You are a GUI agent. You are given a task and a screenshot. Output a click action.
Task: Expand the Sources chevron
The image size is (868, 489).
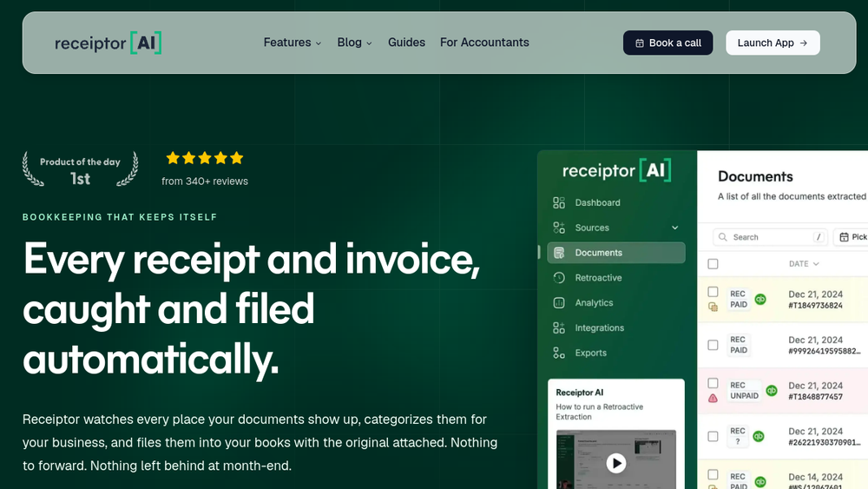[674, 228]
